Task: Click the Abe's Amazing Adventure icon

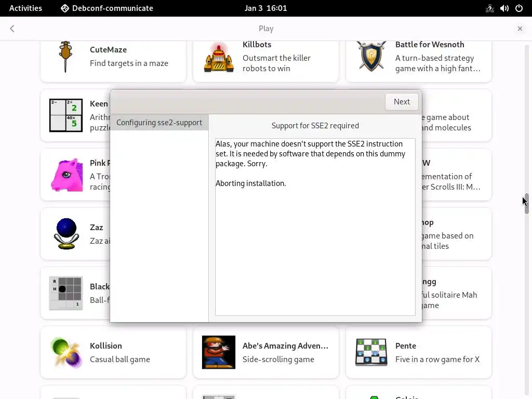Action: point(219,352)
